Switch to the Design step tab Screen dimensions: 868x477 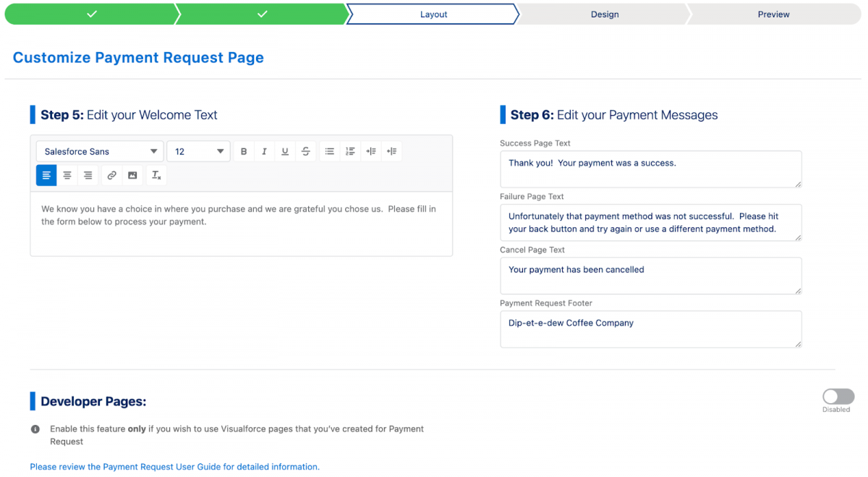[605, 14]
